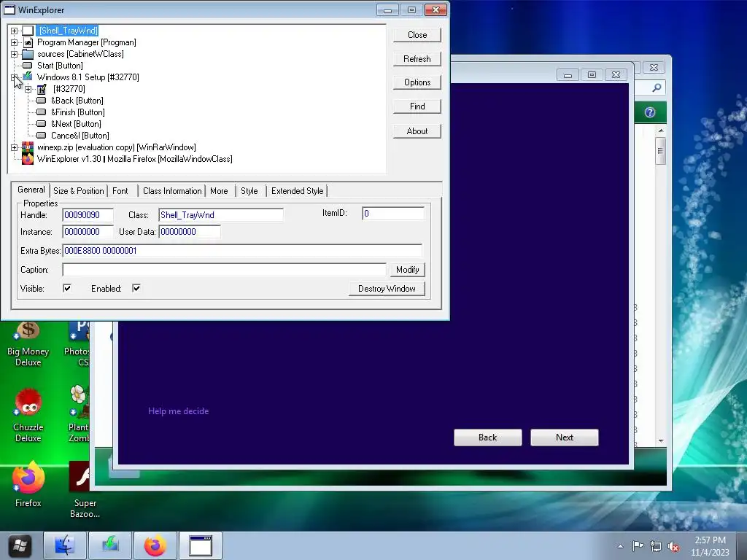Open Big Money Deluxe desktop shortcut
The image size is (747, 560).
click(28, 343)
